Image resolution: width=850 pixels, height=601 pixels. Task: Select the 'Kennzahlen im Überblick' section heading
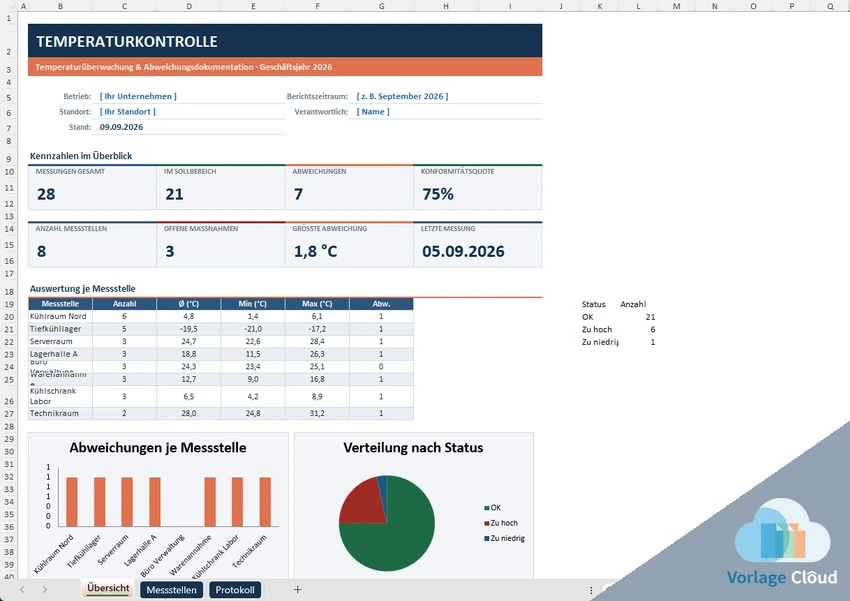point(81,156)
